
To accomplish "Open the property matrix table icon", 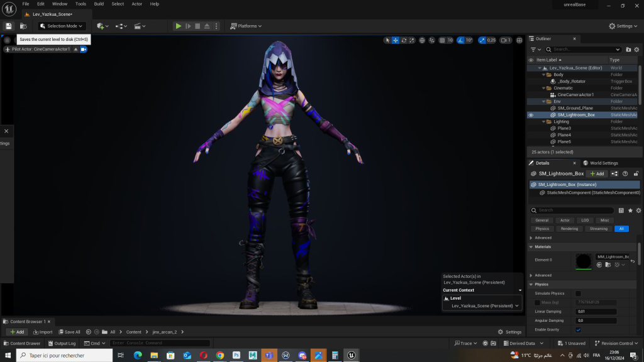I will pyautogui.click(x=621, y=211).
